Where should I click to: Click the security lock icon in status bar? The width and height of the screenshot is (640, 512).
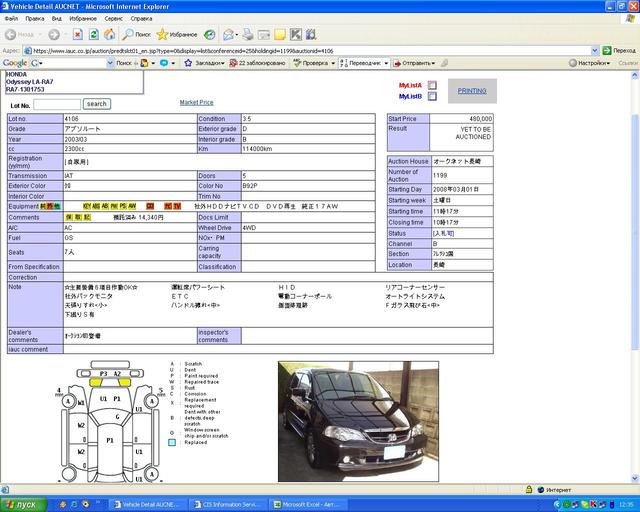[529, 489]
